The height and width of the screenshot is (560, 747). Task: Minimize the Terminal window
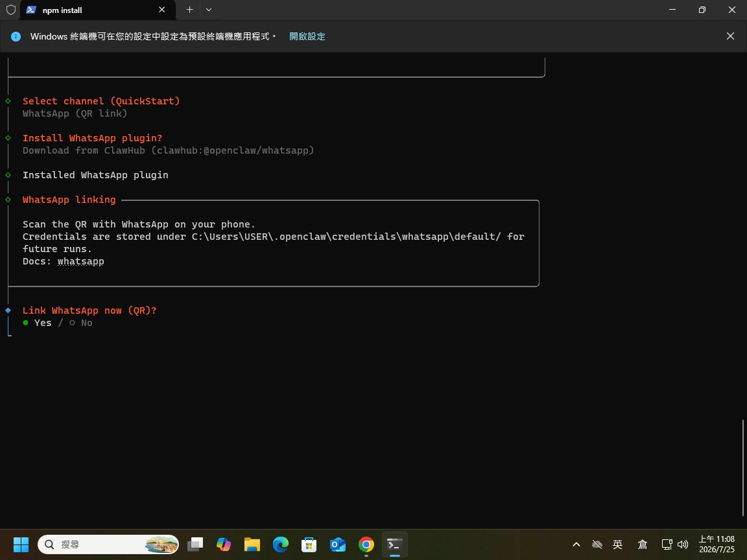tap(672, 10)
